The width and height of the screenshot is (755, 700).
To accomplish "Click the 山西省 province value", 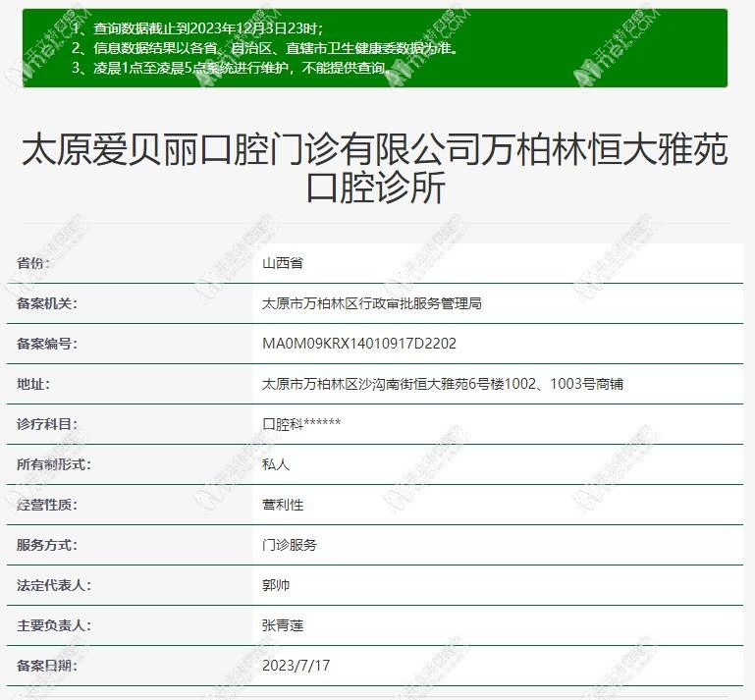I will 284,263.
